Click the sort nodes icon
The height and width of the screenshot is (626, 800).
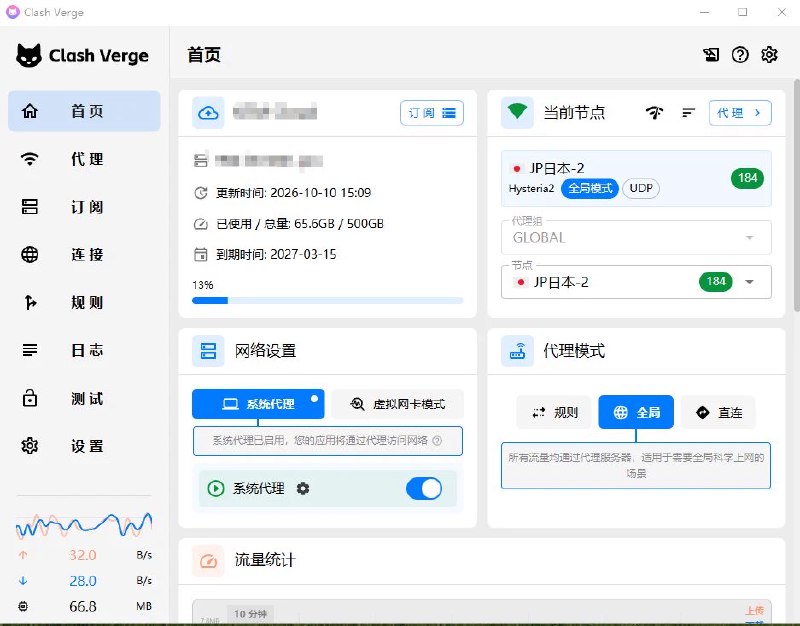pos(688,113)
